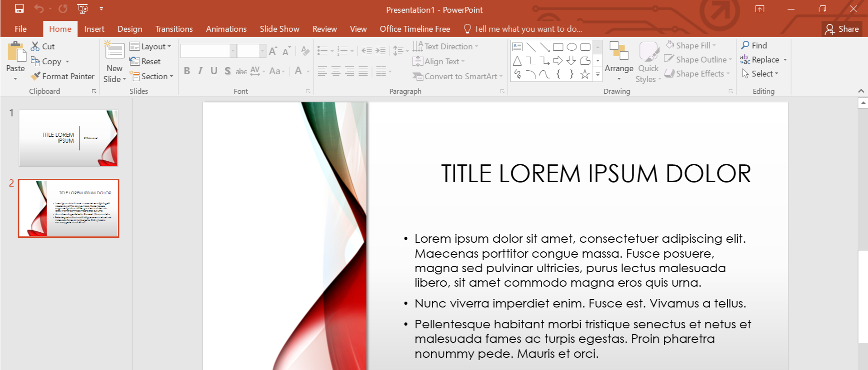Image resolution: width=868 pixels, height=370 pixels.
Task: Select the oval shape in shapes gallery
Action: point(572,47)
